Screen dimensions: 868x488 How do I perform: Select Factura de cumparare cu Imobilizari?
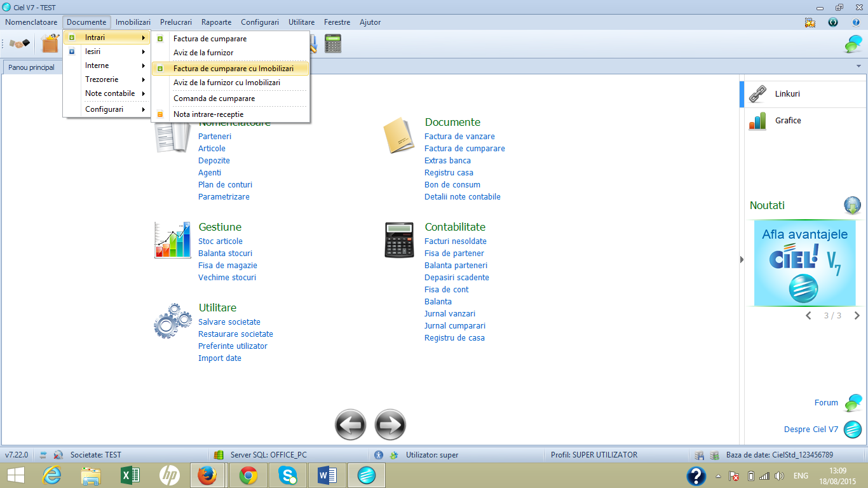(x=230, y=68)
